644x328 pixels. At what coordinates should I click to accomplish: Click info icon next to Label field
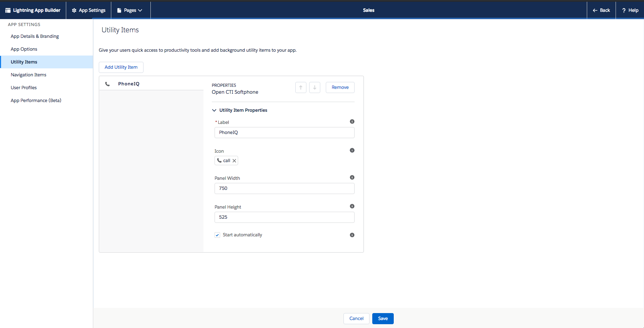352,121
